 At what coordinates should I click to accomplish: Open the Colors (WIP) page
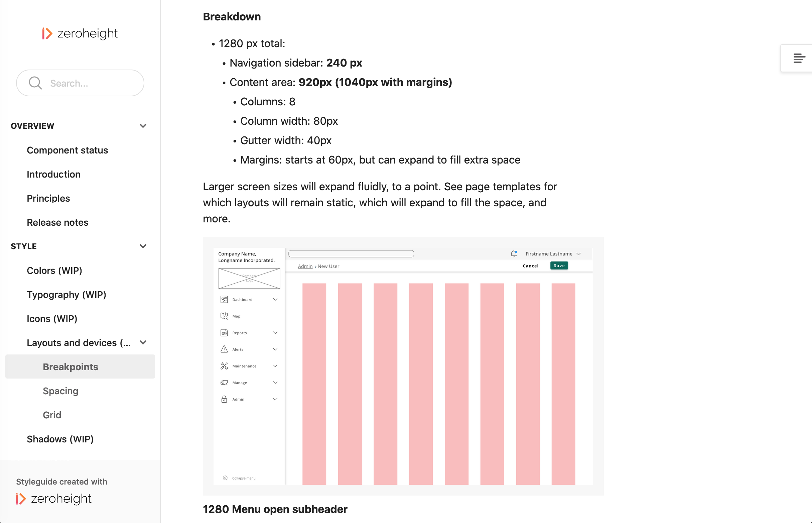coord(54,270)
